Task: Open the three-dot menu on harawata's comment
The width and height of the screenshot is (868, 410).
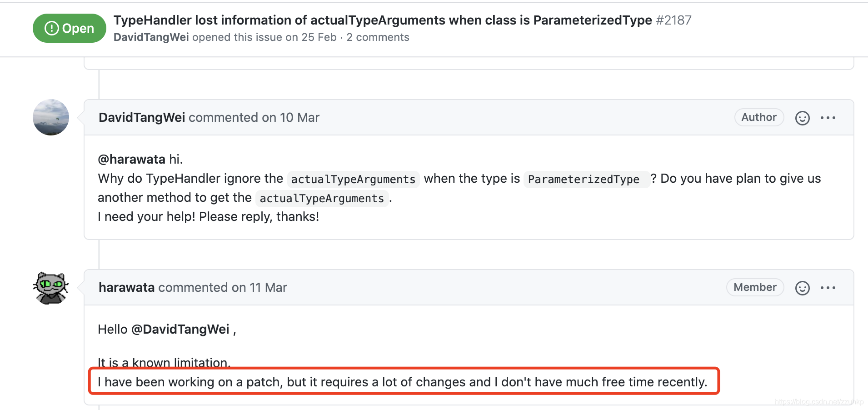Action: [x=828, y=288]
